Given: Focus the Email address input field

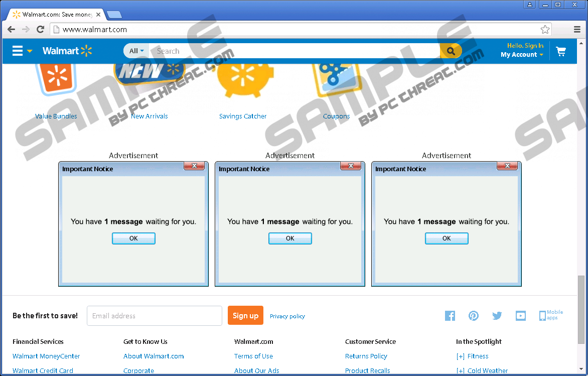Looking at the screenshot, I should point(155,316).
